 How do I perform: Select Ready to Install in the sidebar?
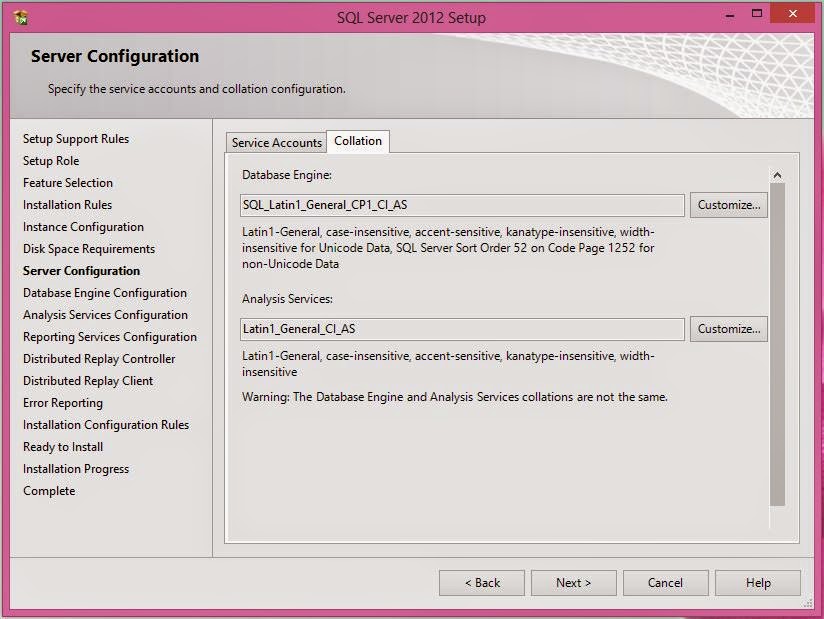tap(62, 447)
